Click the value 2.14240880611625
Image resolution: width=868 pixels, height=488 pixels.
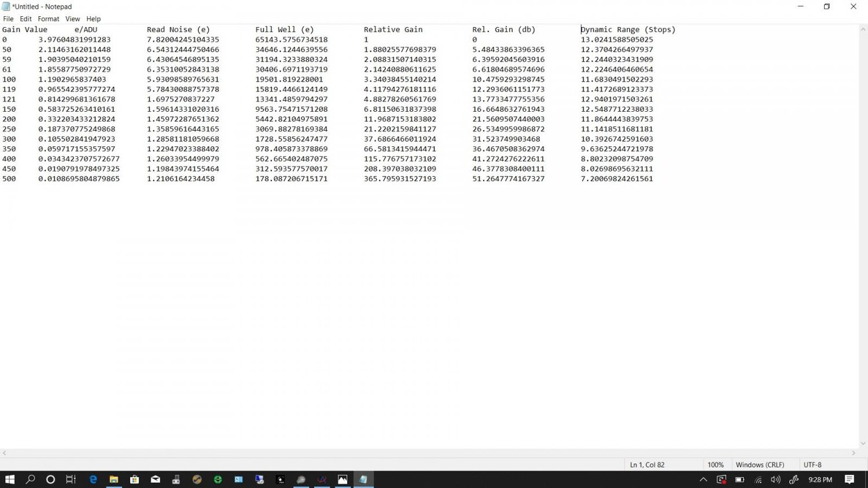tap(400, 69)
